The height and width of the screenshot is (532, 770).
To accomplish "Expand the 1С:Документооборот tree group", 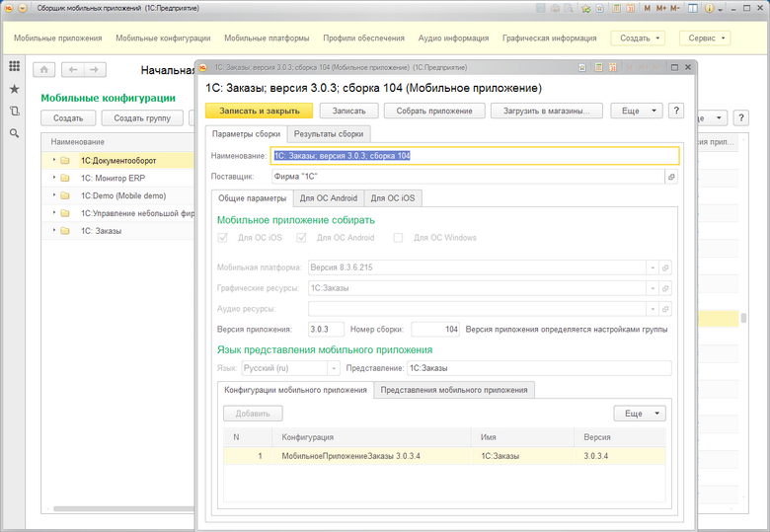I will pyautogui.click(x=54, y=160).
